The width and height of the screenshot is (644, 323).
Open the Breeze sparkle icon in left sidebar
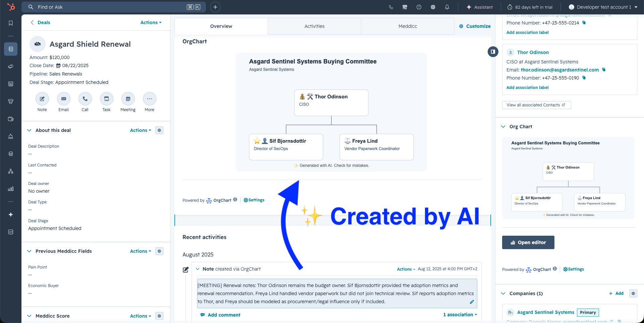pyautogui.click(x=11, y=215)
